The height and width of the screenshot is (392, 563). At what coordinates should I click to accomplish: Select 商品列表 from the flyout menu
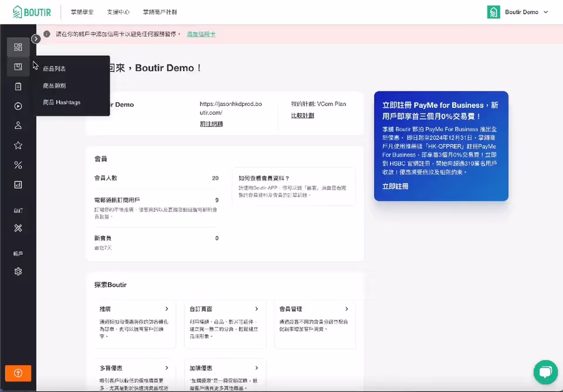click(x=54, y=69)
